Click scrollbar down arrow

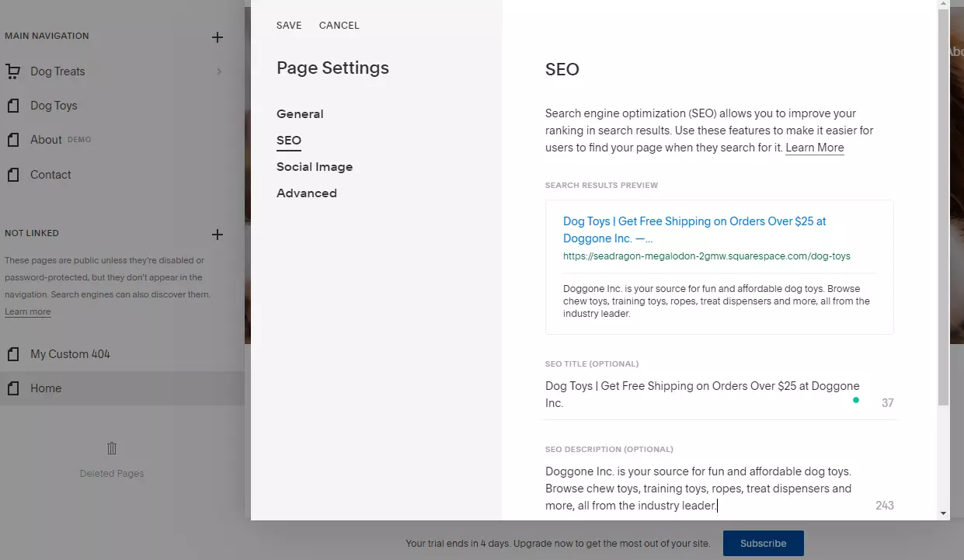click(944, 513)
